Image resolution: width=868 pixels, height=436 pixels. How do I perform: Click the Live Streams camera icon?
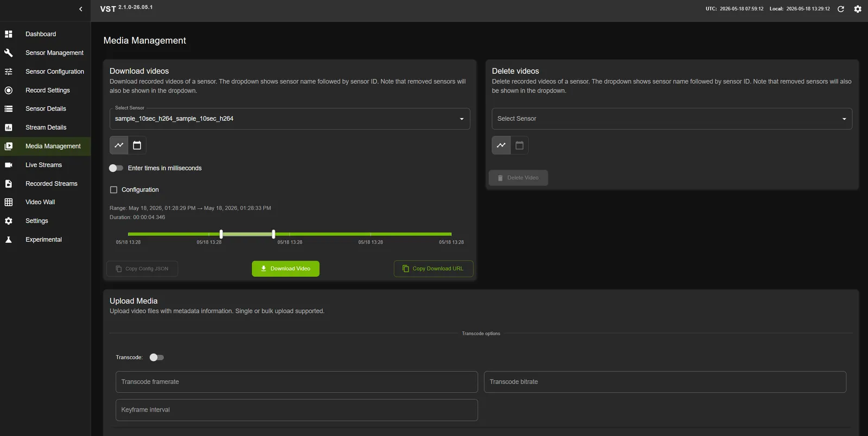(x=9, y=165)
